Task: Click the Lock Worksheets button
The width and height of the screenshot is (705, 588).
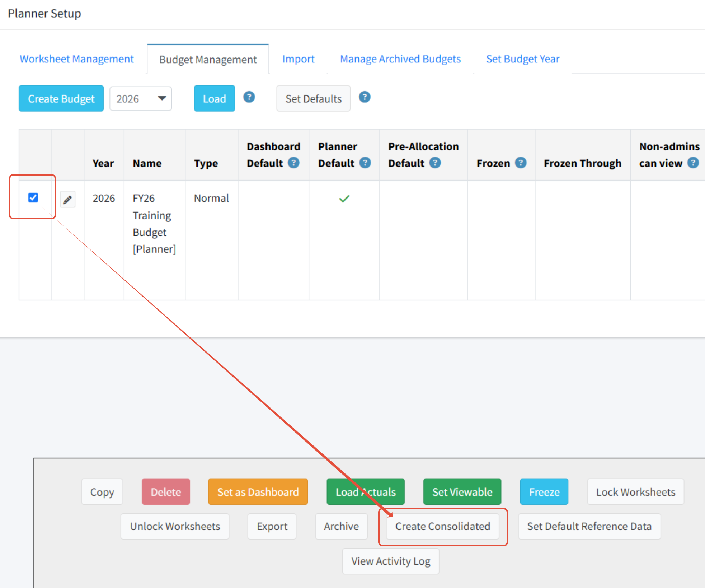Action: [635, 492]
